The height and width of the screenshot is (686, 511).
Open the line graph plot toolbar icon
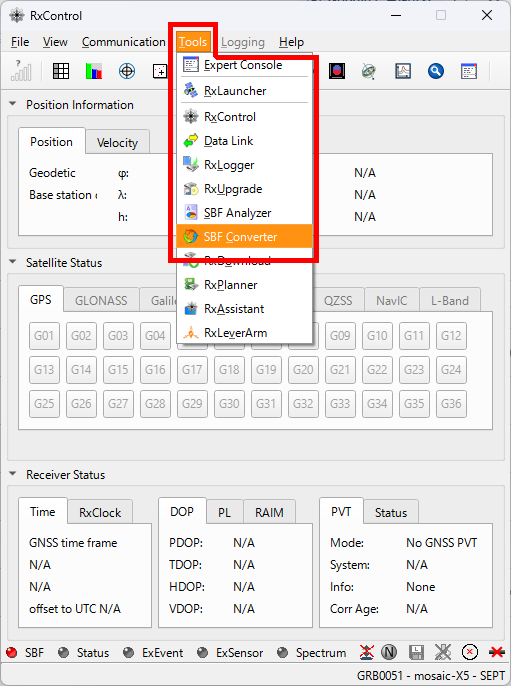(x=403, y=71)
